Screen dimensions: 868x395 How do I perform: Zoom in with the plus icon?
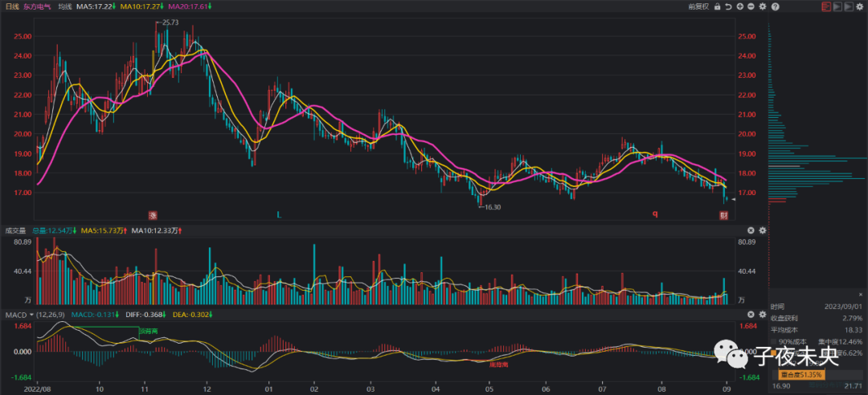pyautogui.click(x=739, y=6)
